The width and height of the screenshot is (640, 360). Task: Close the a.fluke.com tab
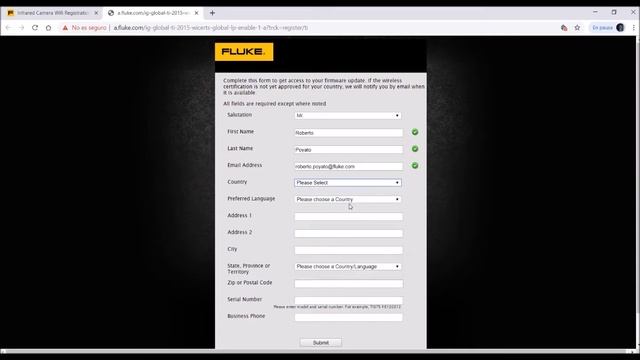196,13
